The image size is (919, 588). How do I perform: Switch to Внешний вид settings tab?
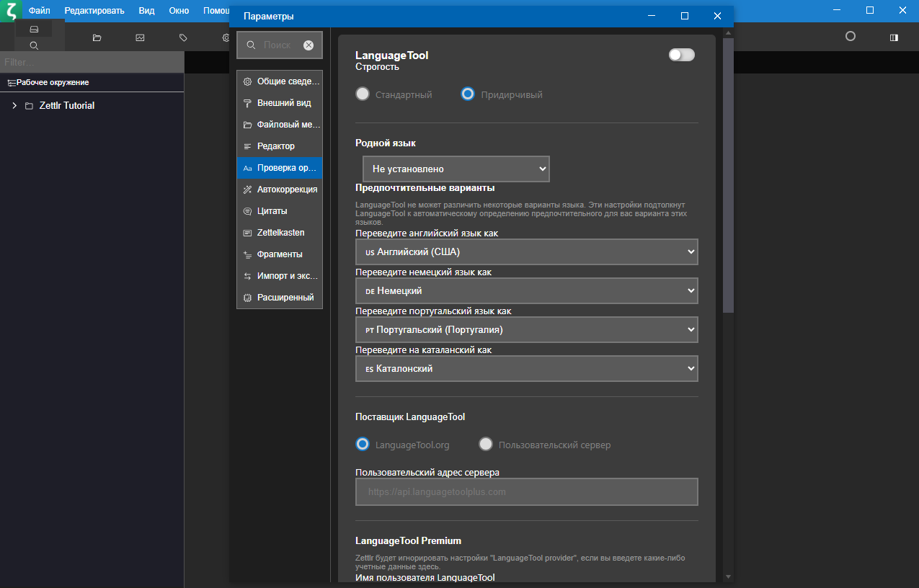280,103
